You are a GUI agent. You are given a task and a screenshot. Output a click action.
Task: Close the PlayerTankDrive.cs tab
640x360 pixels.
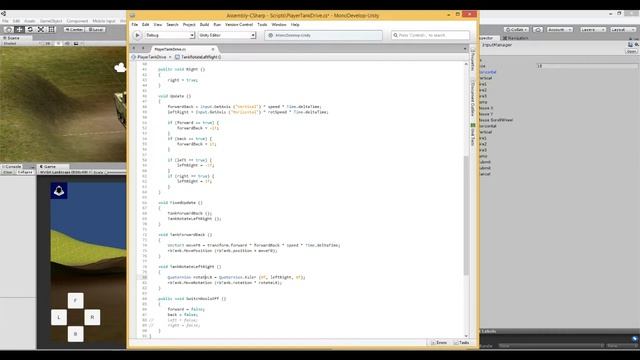[213, 49]
